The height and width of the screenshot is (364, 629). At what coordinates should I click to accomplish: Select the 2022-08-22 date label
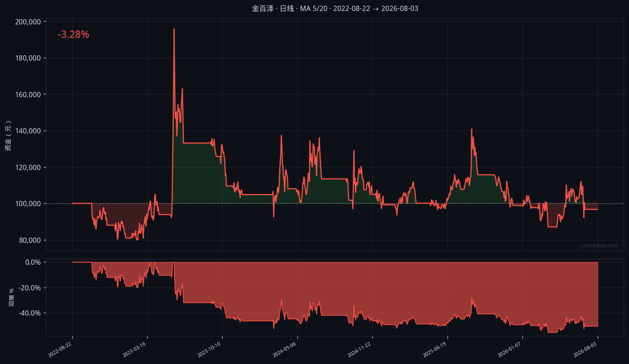[60, 350]
